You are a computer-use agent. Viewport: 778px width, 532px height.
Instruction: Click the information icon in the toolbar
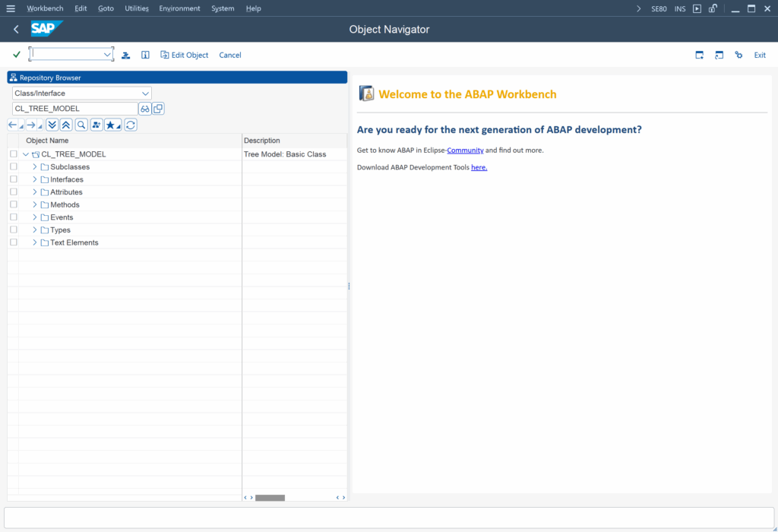[x=145, y=55]
